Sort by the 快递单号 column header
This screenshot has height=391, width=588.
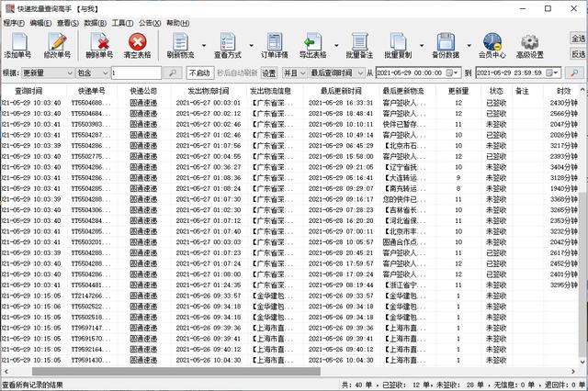92,91
